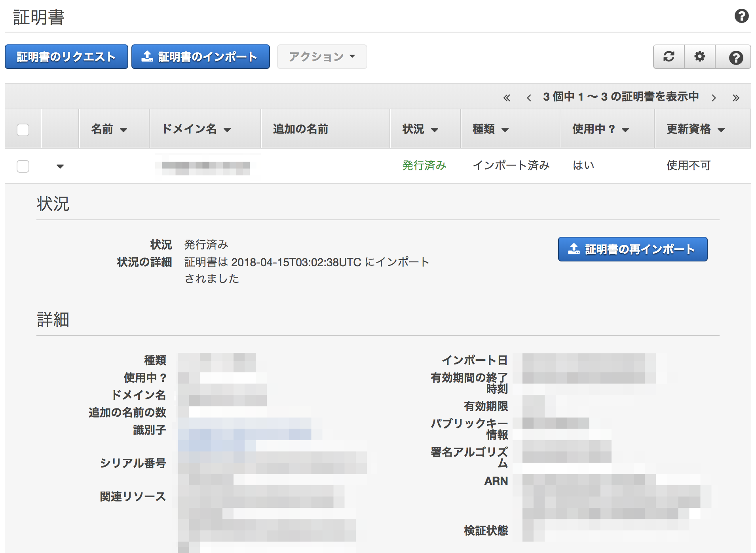Sort by the 名前 column header
Viewport: 756px width, 553px height.
(109, 129)
